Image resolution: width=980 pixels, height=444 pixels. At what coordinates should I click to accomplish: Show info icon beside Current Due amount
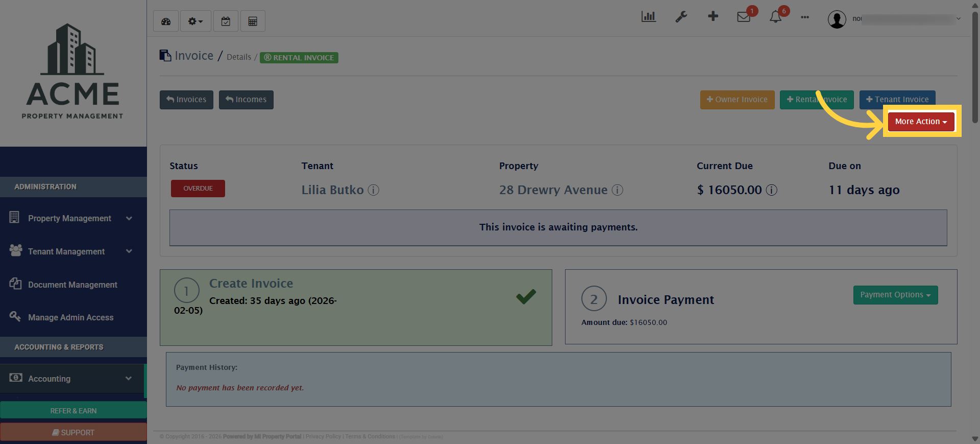pos(772,190)
